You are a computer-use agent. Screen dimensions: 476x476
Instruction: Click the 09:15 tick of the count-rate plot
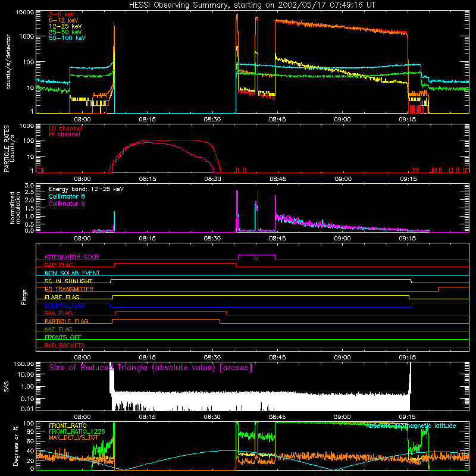[408, 120]
